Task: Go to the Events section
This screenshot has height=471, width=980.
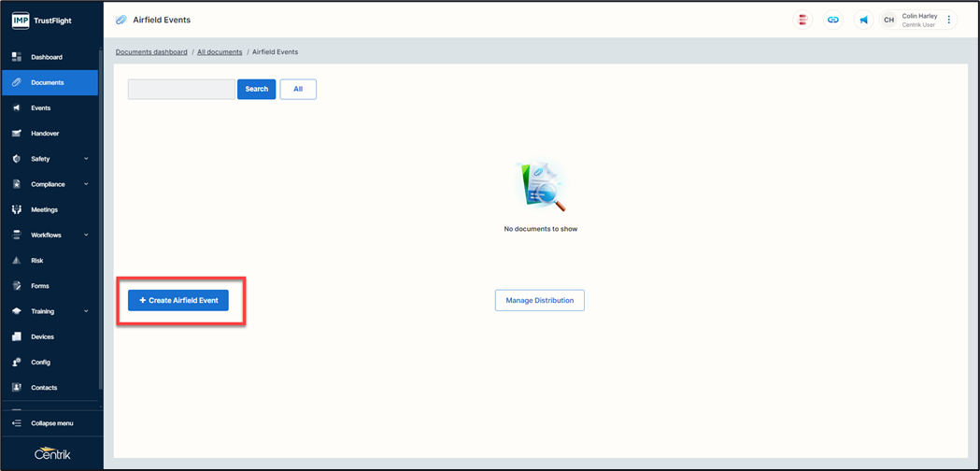Action: [50, 108]
